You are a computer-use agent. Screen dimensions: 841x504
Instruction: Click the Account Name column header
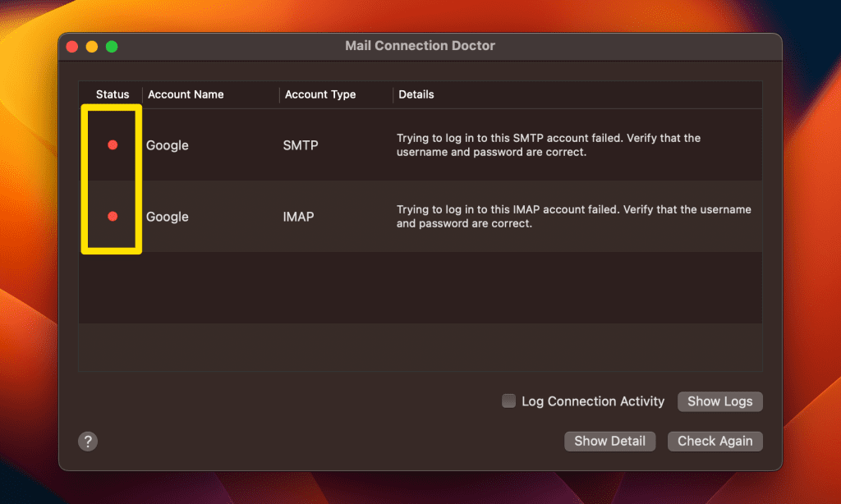(x=186, y=94)
